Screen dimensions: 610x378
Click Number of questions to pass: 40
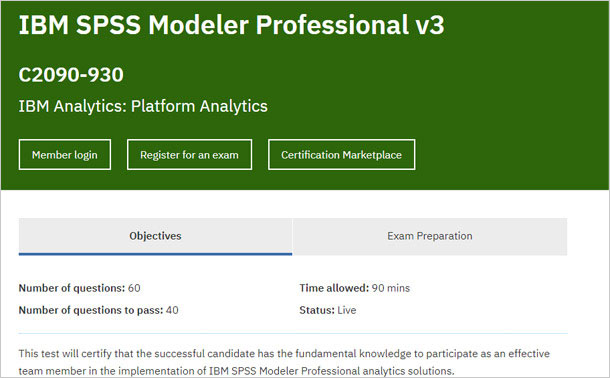98,310
